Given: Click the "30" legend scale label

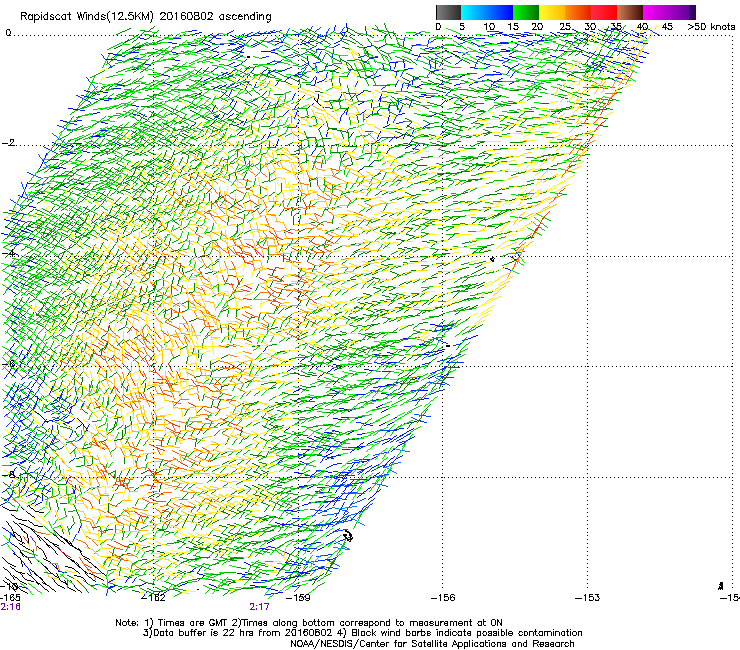Looking at the screenshot, I should click(x=590, y=27).
